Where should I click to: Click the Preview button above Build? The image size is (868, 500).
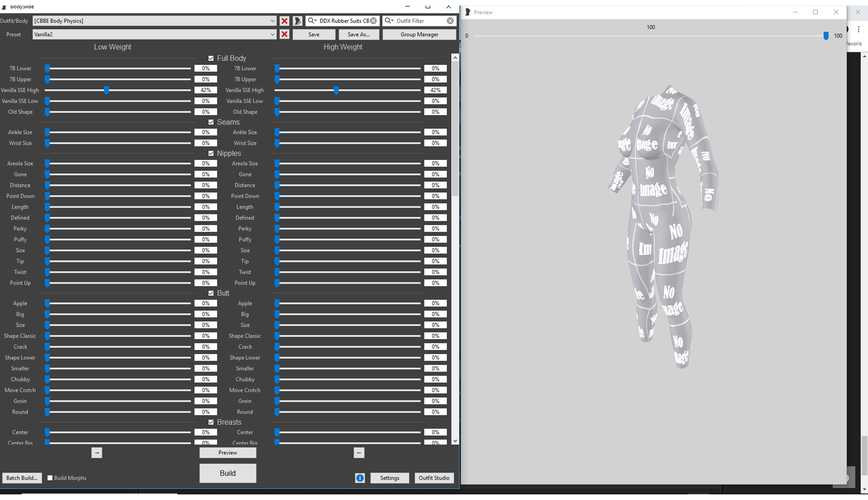point(228,453)
